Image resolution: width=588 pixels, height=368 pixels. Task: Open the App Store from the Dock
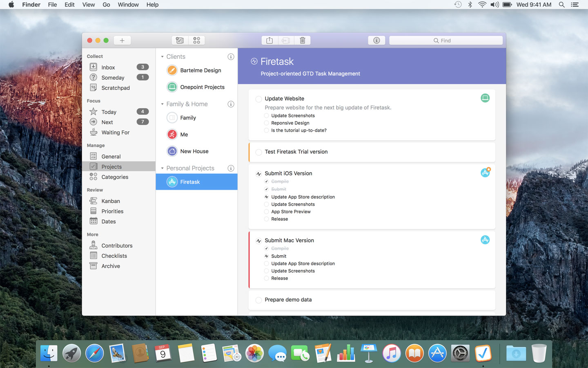(437, 353)
